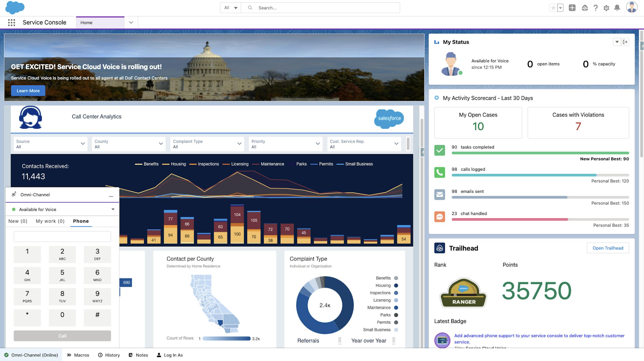
Task: Open Global Actions plus icon
Action: 572,8
